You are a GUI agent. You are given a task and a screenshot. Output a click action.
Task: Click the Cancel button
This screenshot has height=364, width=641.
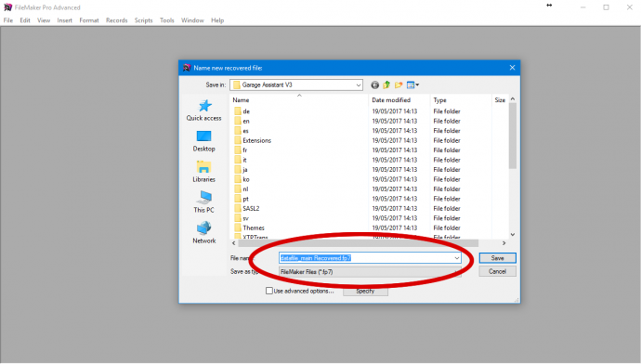[498, 272]
